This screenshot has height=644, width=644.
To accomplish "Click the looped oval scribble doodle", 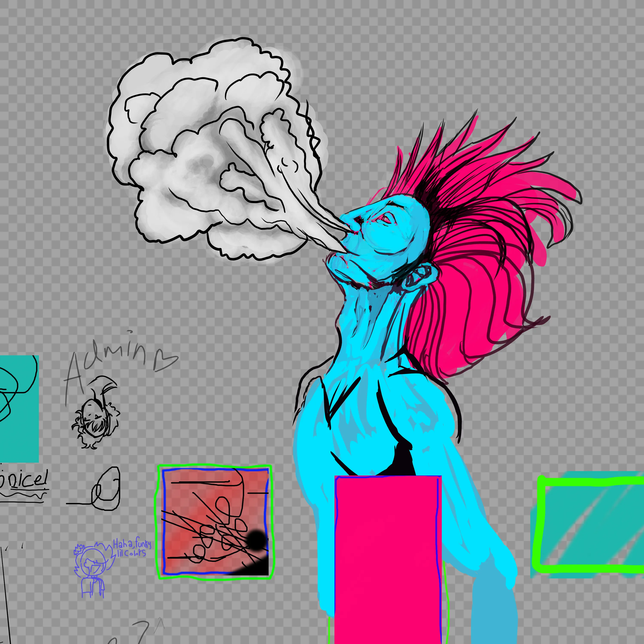I will 106,488.
